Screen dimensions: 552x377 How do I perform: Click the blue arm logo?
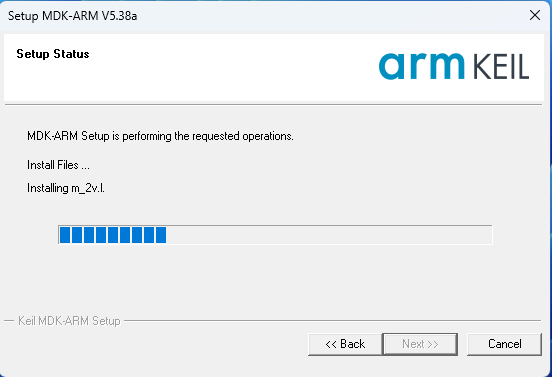point(422,66)
